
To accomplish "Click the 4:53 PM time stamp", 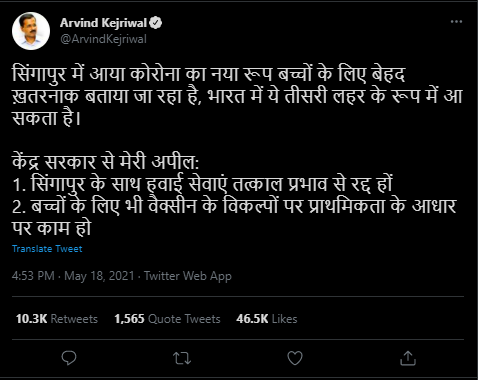I will (33, 276).
